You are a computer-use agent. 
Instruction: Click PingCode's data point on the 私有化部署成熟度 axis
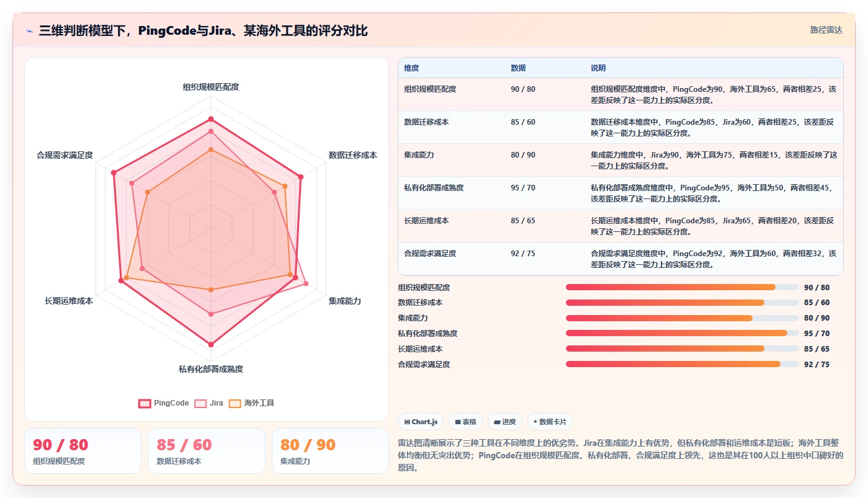(211, 344)
